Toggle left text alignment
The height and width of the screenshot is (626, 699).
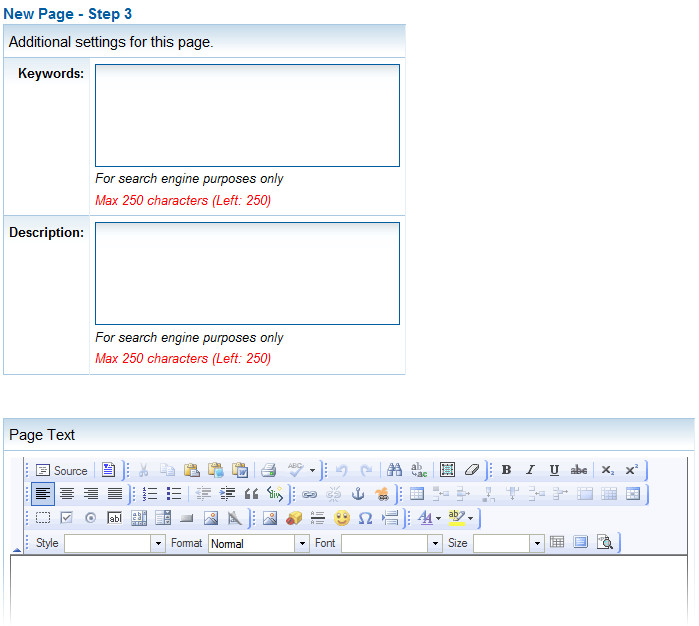click(43, 494)
